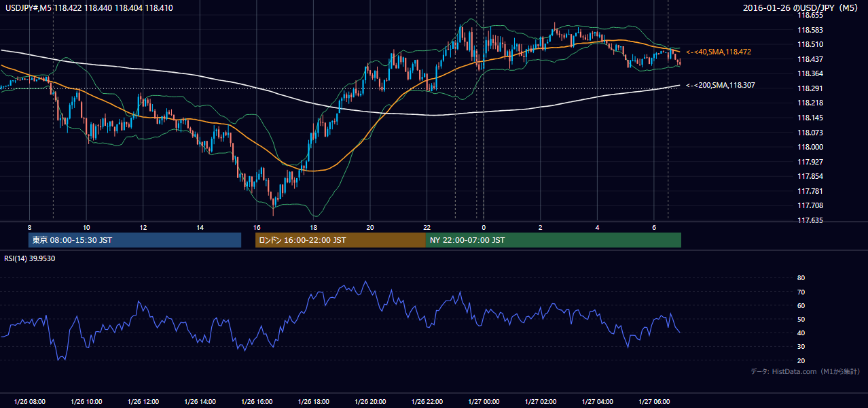868x408 pixels.
Task: Click RSI scale value 60
Action: [x=801, y=305]
